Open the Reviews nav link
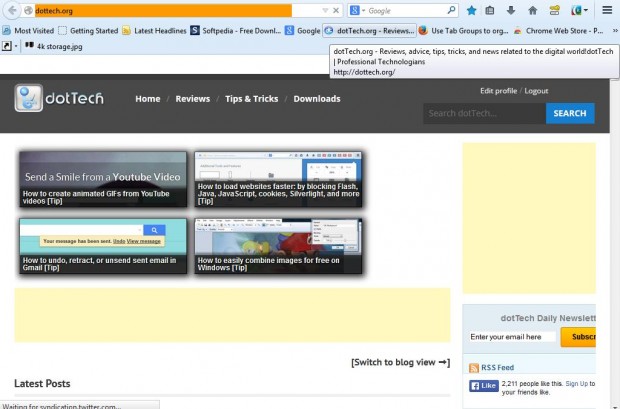620x409 pixels. click(193, 99)
